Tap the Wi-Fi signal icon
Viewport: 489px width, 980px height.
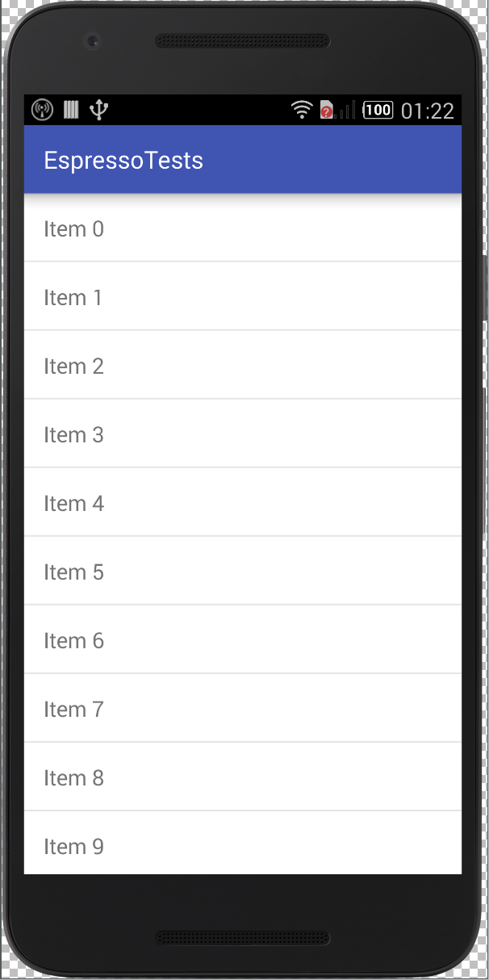302,110
